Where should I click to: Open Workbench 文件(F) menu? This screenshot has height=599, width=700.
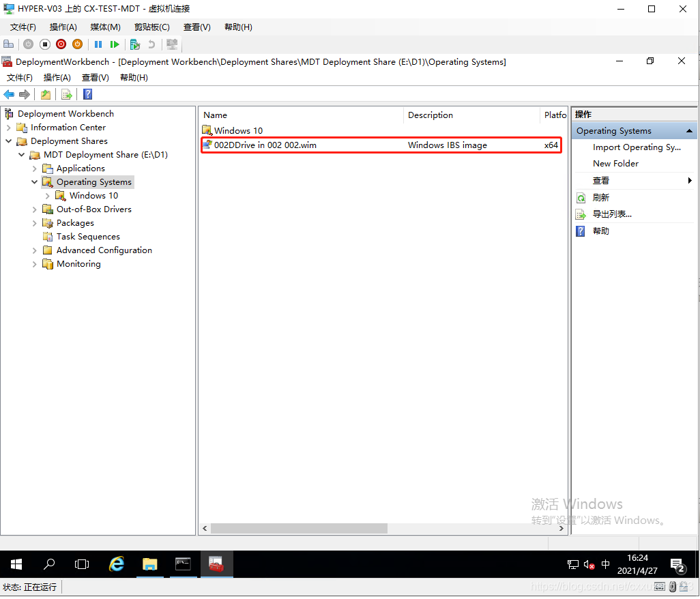(19, 78)
